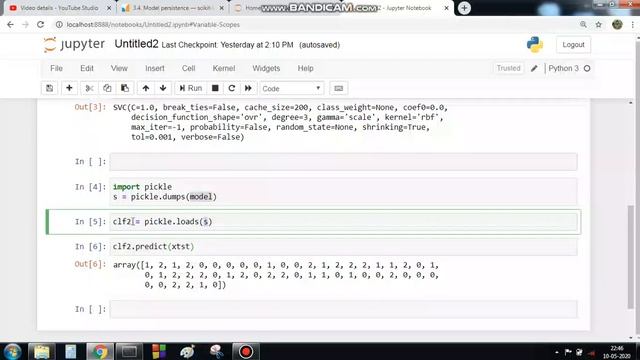Click the Python logo in the header
640x360 pixels.
coord(535,44)
